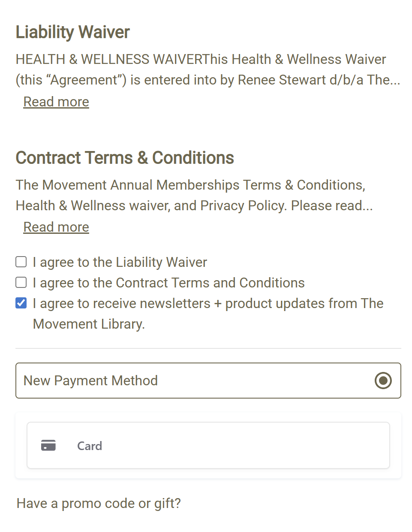The image size is (412, 532).
Task: Click the "Movement Library." text in newsletter label
Action: pos(89,324)
